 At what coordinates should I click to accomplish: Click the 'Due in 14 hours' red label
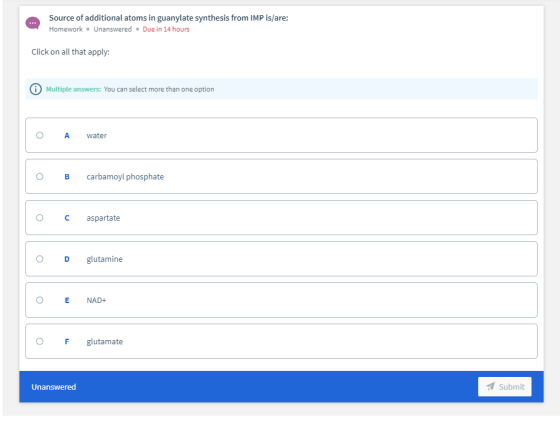(166, 29)
